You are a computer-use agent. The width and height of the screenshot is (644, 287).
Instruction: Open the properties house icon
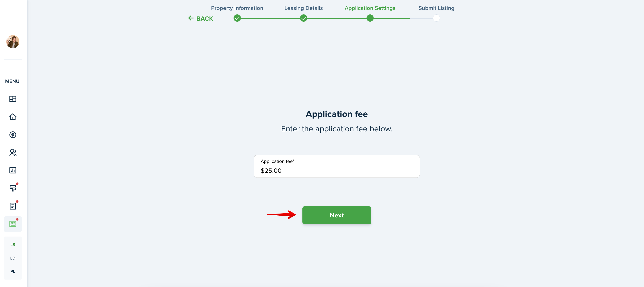pos(13,117)
